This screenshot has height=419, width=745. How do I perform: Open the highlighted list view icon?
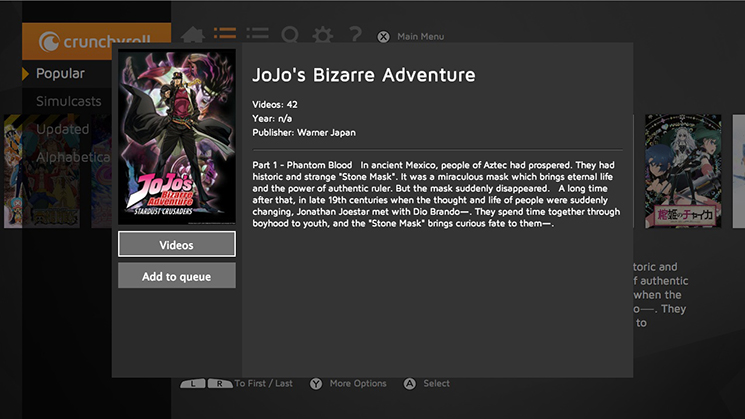[225, 36]
